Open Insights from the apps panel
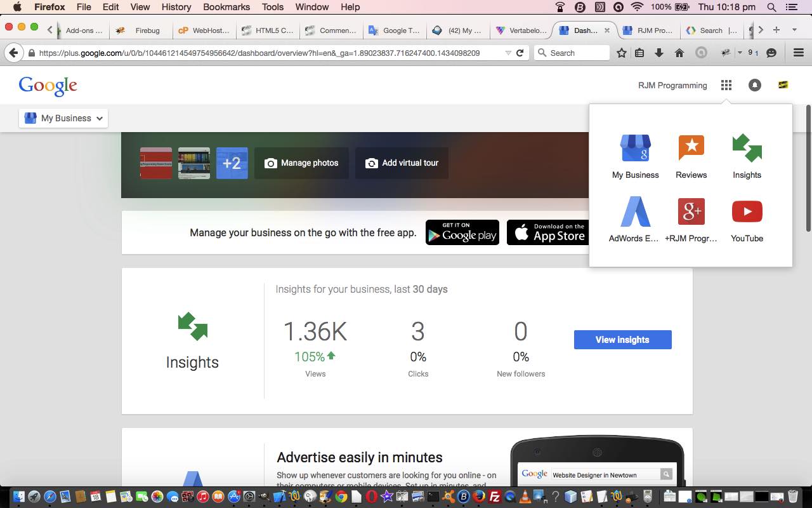 coord(747,156)
